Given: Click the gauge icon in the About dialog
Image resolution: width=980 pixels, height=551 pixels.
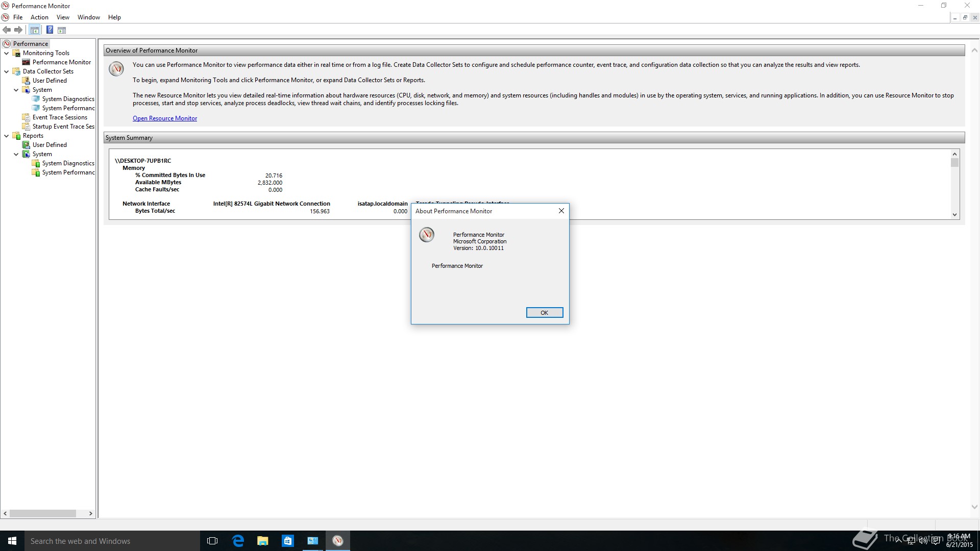Looking at the screenshot, I should (427, 235).
